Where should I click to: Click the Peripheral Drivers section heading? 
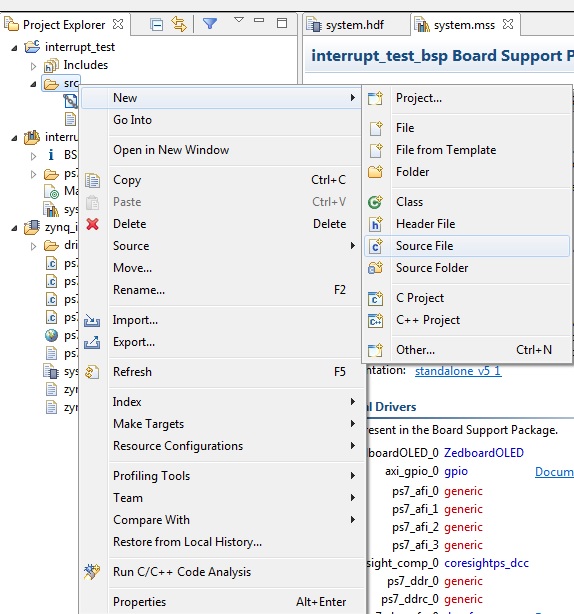(391, 407)
